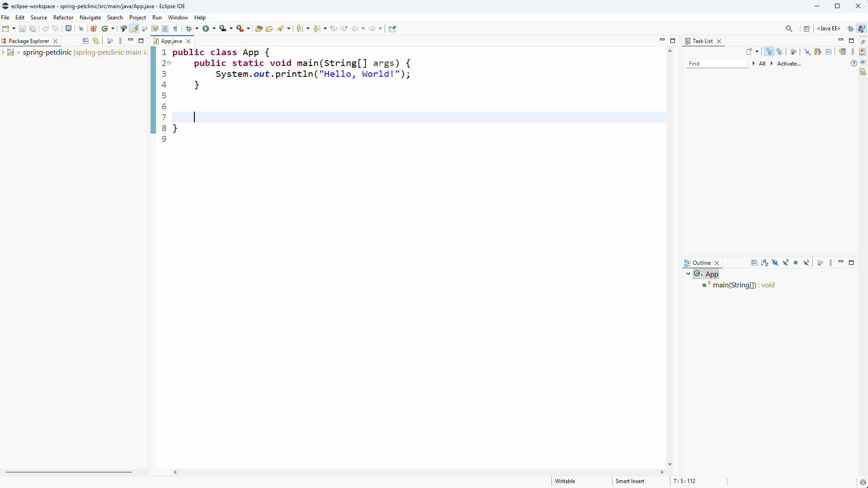Click the Debug bug icon in toolbar
The width and height of the screenshot is (868, 488).
coord(189,28)
